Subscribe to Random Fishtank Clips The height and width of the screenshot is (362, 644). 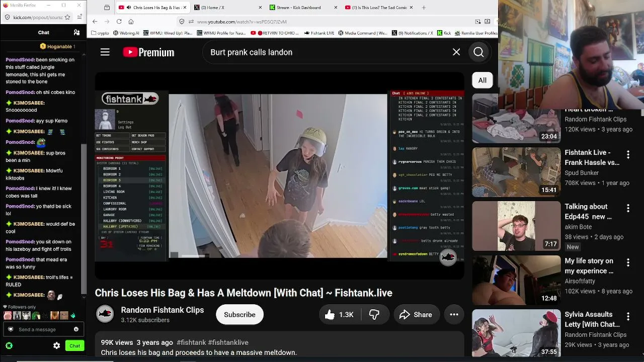tap(239, 315)
